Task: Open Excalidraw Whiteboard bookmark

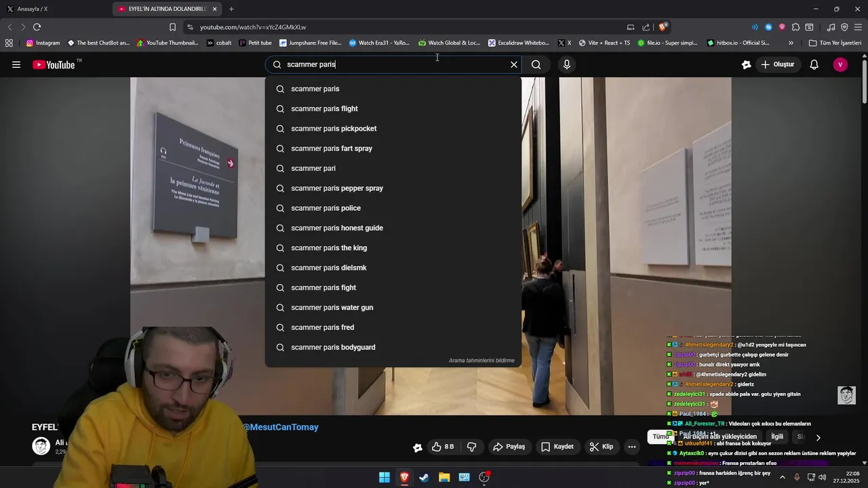Action: (519, 43)
